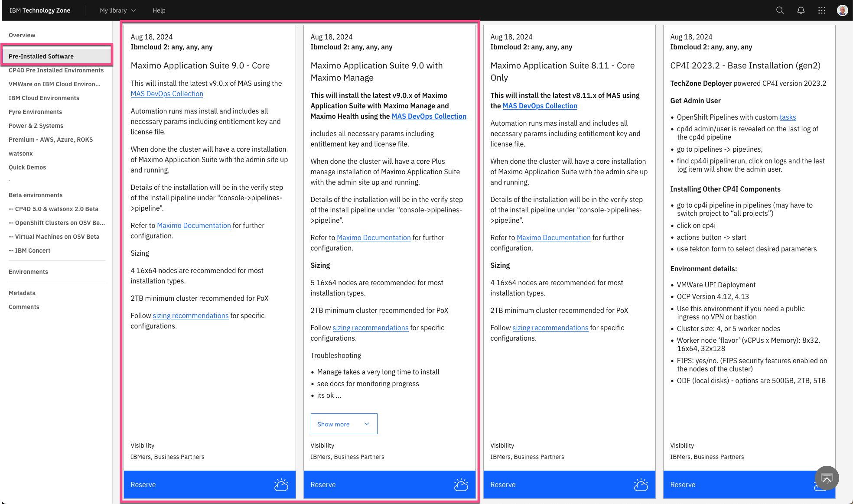853x504 pixels.
Task: Click the scroll-to-top floating icon
Action: coord(827,478)
